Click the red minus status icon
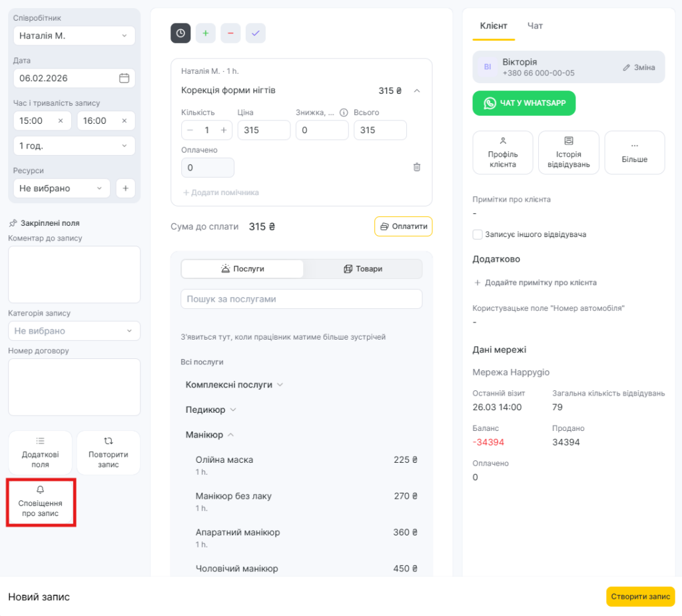 (230, 33)
